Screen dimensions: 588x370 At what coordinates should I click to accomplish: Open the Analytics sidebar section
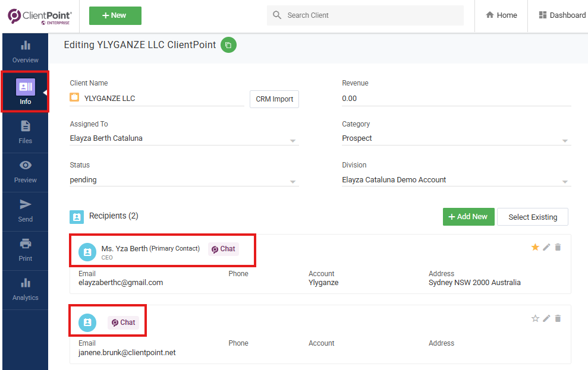click(25, 289)
